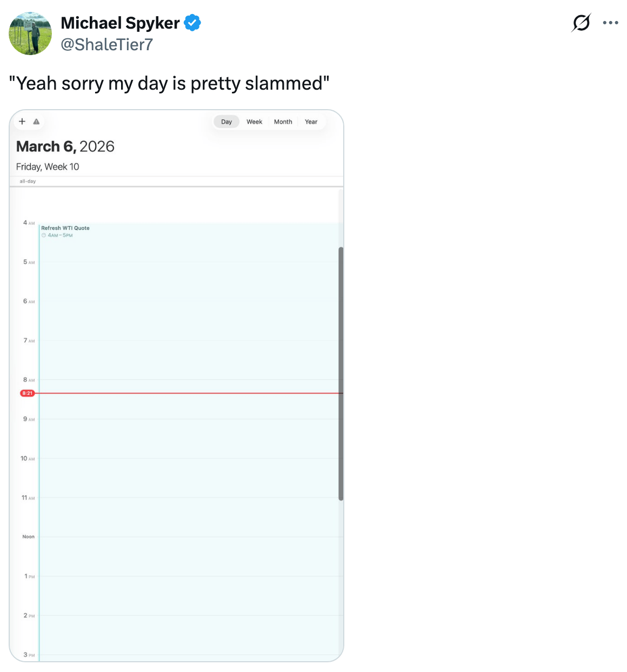Click the red 8:21 current time marker
The image size is (627, 672).
click(x=28, y=393)
